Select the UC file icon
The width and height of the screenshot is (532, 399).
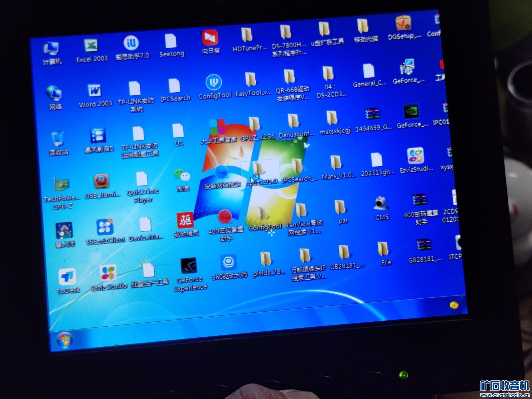click(x=178, y=131)
